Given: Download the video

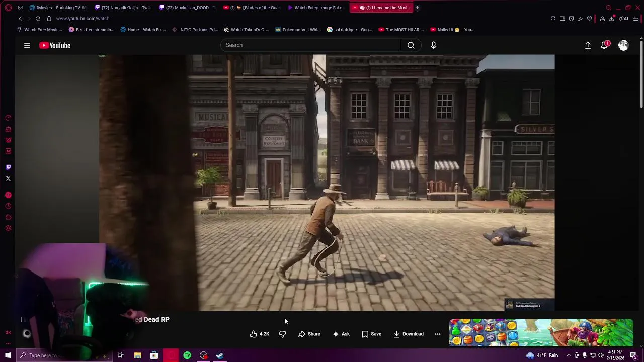Looking at the screenshot, I should [x=409, y=334].
